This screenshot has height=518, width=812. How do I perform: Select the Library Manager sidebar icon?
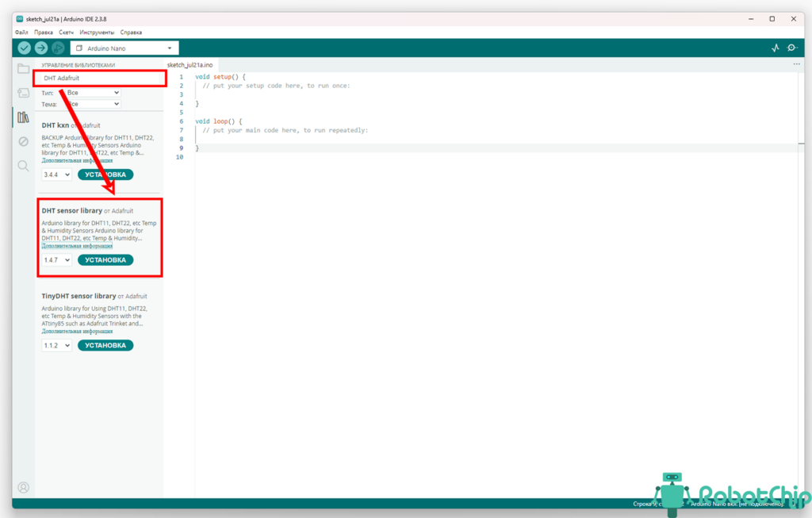click(x=23, y=117)
